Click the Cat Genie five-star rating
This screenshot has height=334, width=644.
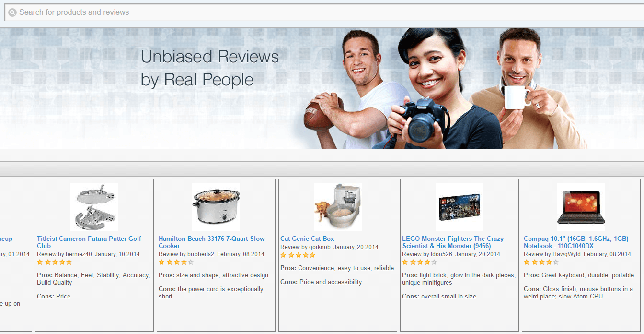(x=298, y=255)
